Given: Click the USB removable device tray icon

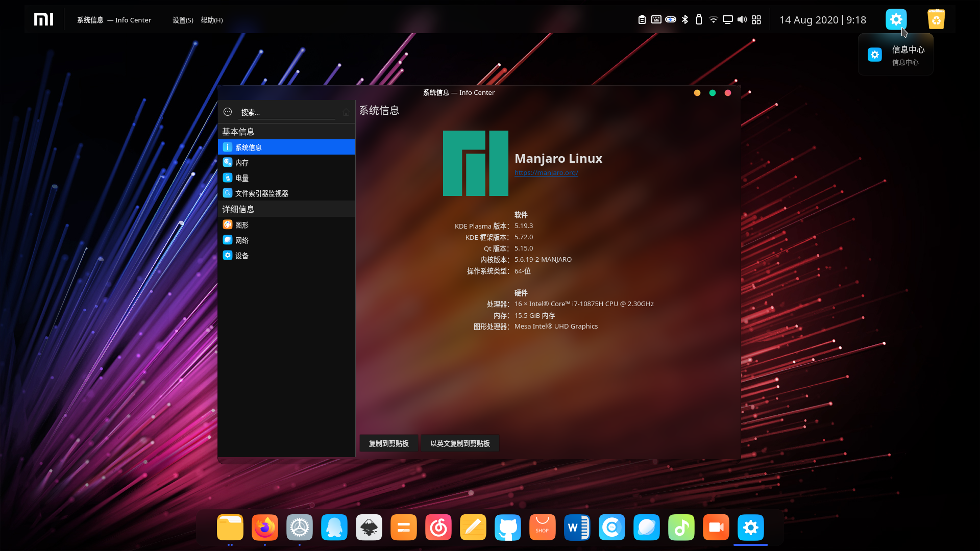Looking at the screenshot, I should pos(699,19).
